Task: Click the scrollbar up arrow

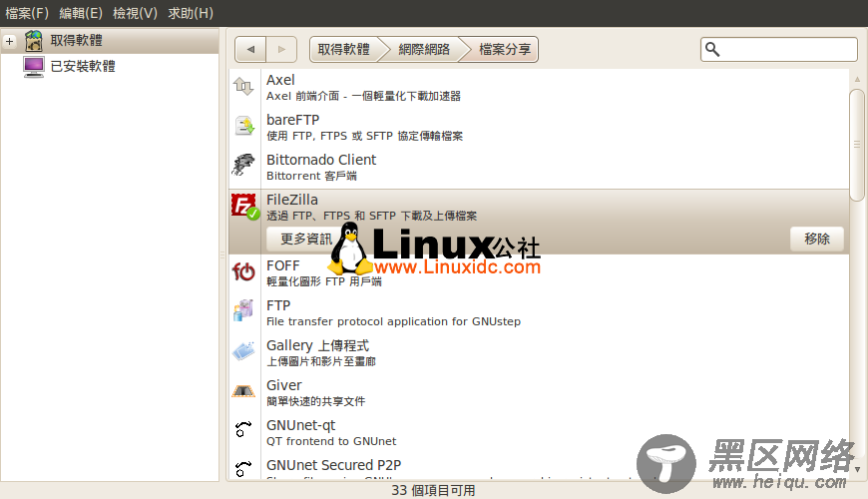Action: [x=857, y=79]
